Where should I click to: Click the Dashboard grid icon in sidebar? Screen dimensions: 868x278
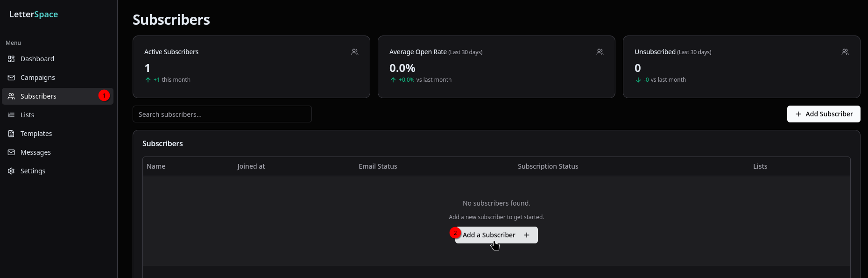tap(11, 59)
